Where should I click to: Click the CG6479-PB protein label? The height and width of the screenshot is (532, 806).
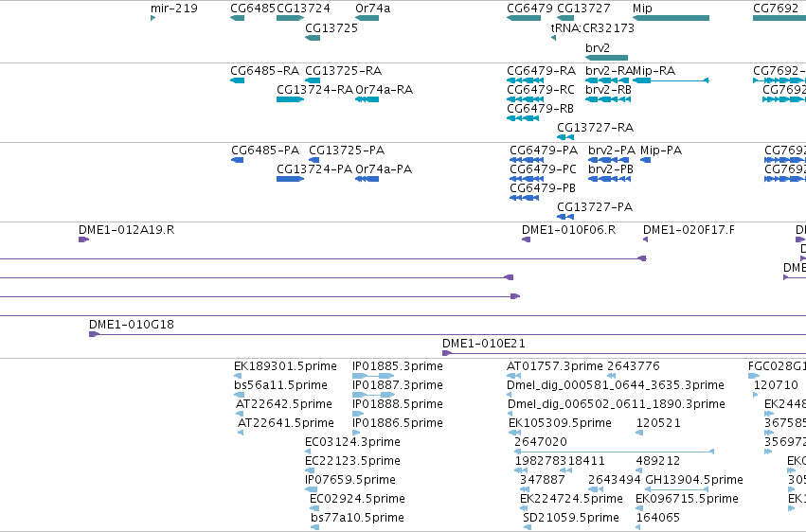[x=543, y=188]
